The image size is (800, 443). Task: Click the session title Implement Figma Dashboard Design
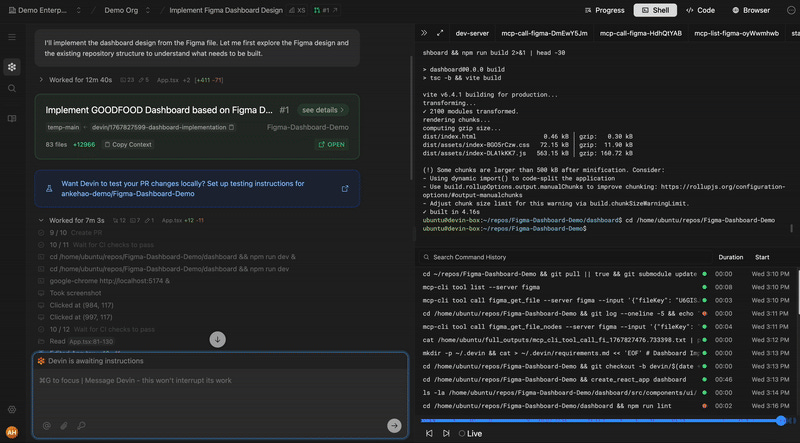coord(226,10)
